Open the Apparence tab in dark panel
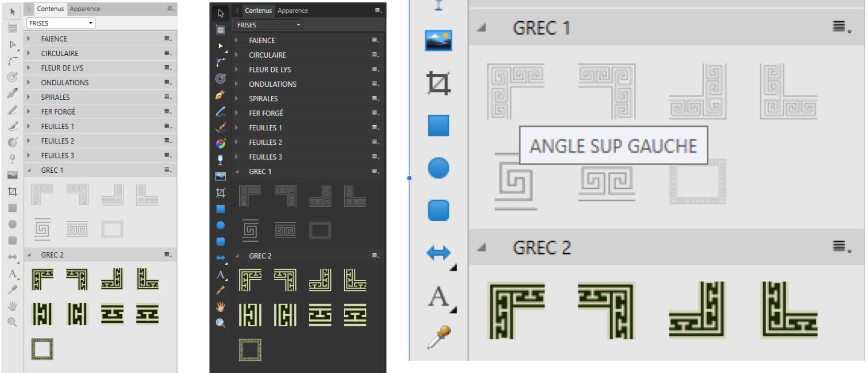 click(293, 10)
